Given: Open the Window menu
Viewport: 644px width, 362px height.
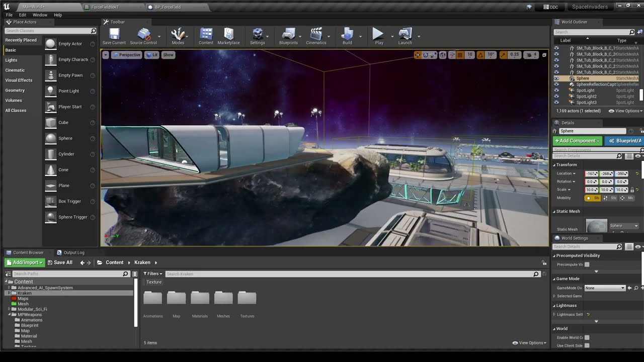Looking at the screenshot, I should [40, 15].
